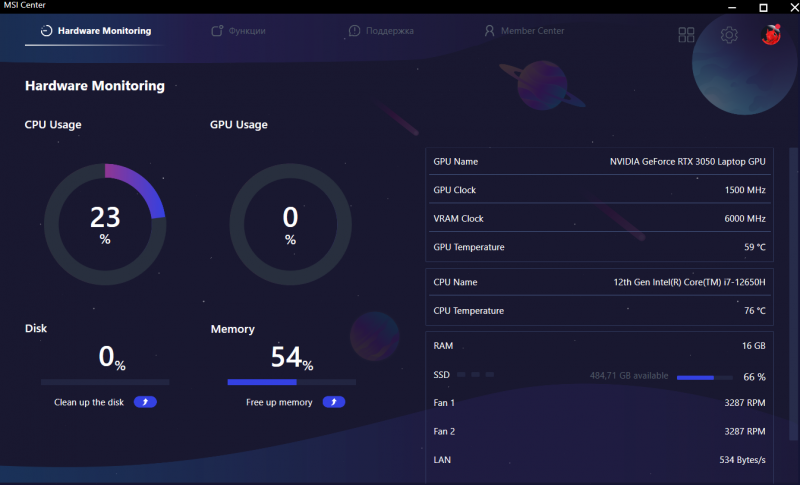Click the Fan 1 label
800x485 pixels.
click(x=444, y=403)
